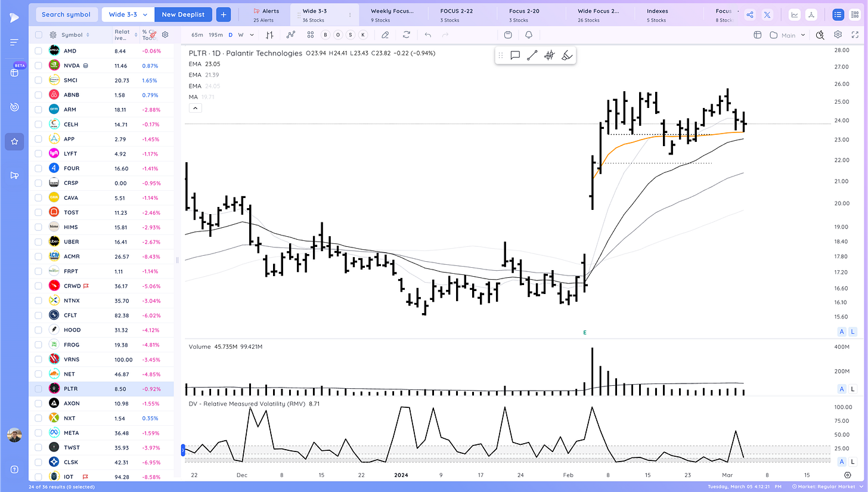Click the New Deeplist button
868x492 pixels.
coord(184,14)
